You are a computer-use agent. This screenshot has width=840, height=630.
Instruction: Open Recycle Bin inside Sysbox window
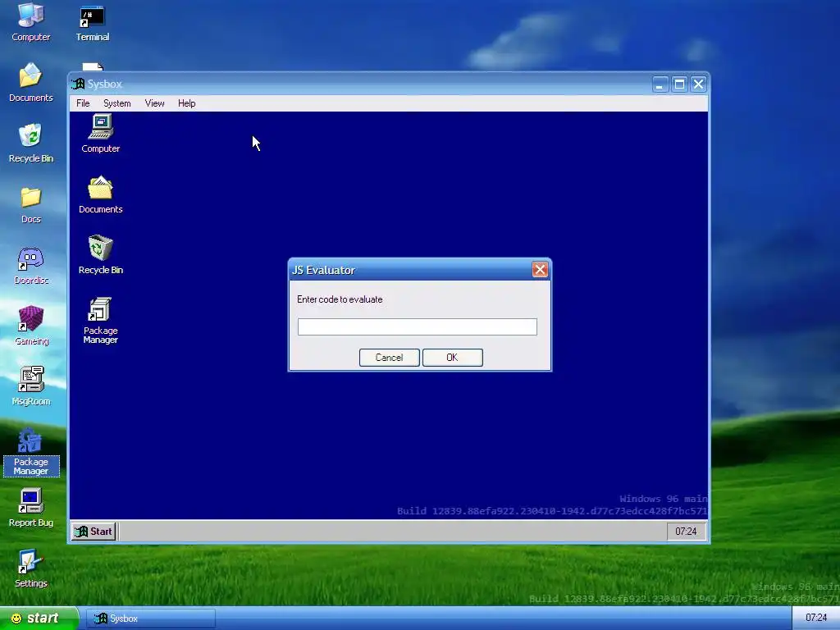point(100,255)
